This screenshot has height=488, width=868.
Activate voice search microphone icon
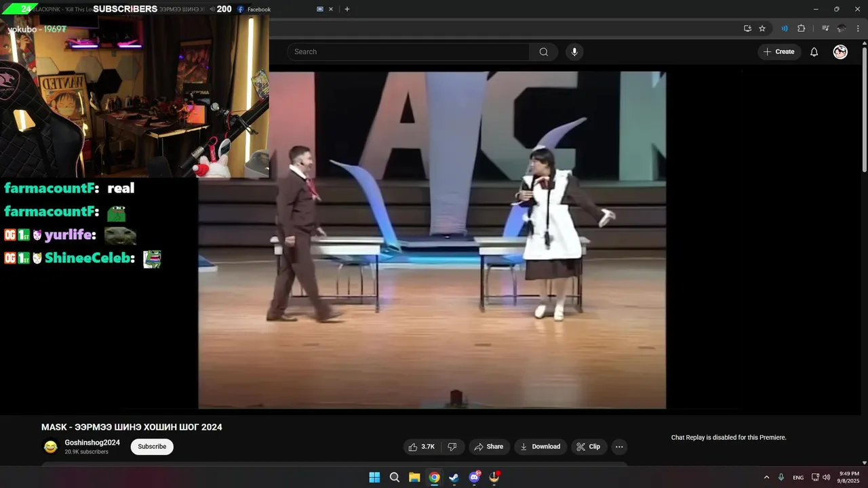point(574,52)
